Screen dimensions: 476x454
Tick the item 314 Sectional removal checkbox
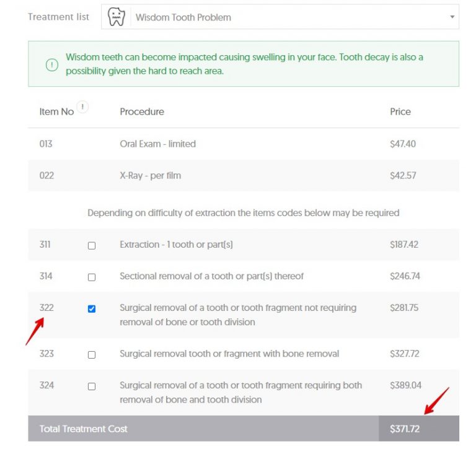(92, 277)
